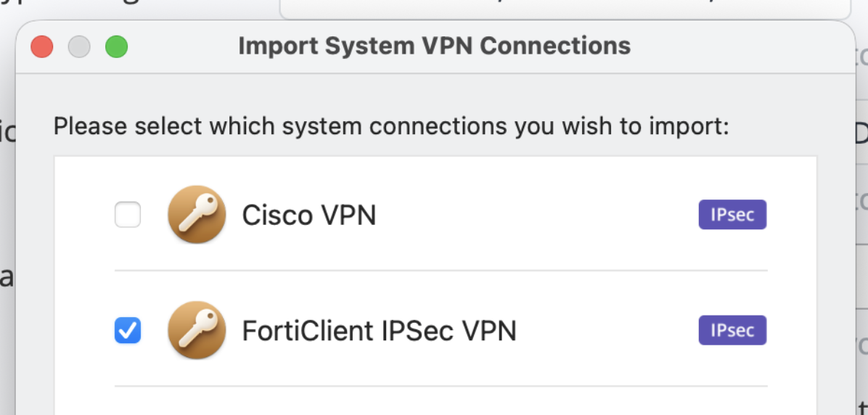
Task: Click the 'Please select which system connections' instruction text
Action: point(390,127)
